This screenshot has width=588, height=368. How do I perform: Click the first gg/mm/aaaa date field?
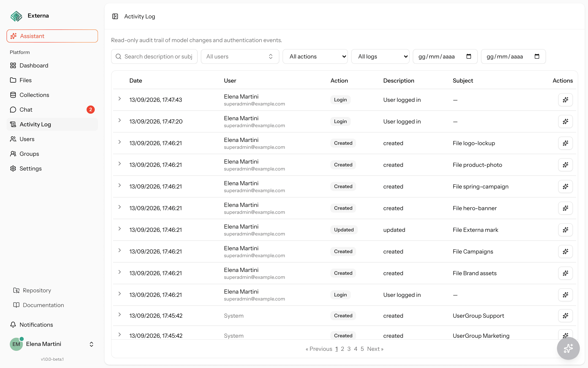[x=445, y=56]
